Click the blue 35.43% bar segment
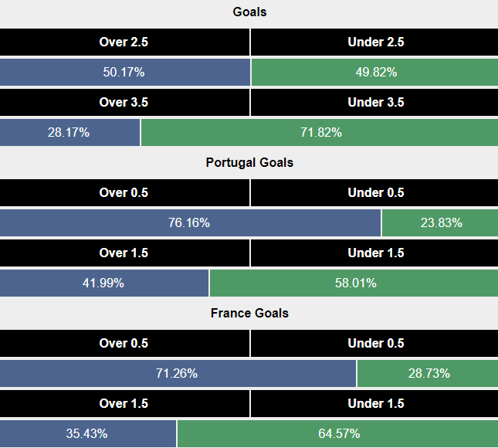Viewport: 498px width, 448px height. (x=87, y=434)
